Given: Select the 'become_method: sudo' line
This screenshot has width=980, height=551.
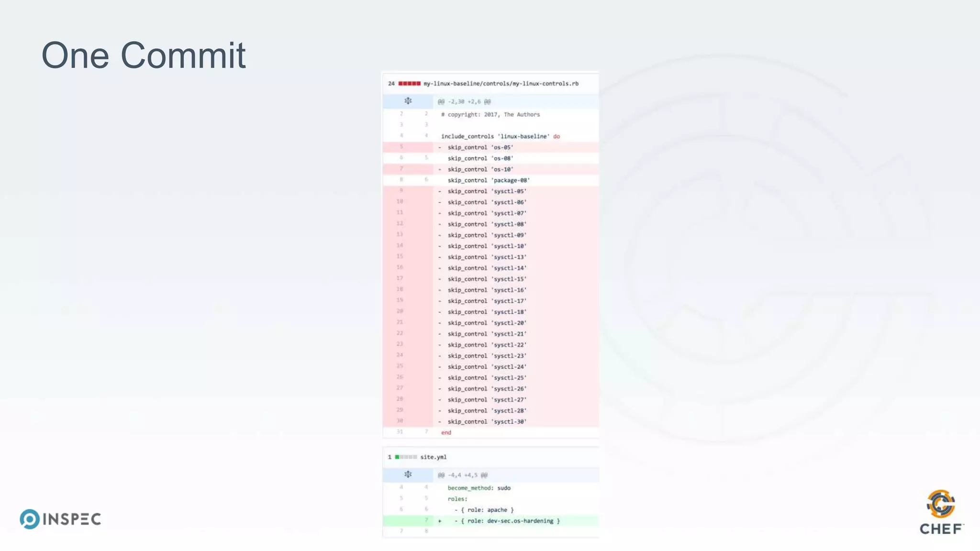Looking at the screenshot, I should [490, 488].
